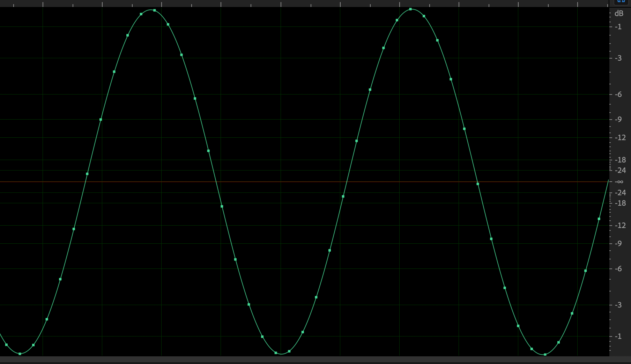The width and height of the screenshot is (631, 364).
Task: Click the -6 label in upper half of scale
Action: [618, 94]
